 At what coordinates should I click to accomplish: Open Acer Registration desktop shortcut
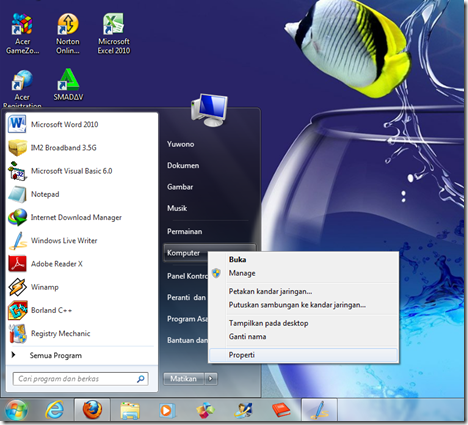pyautogui.click(x=22, y=88)
